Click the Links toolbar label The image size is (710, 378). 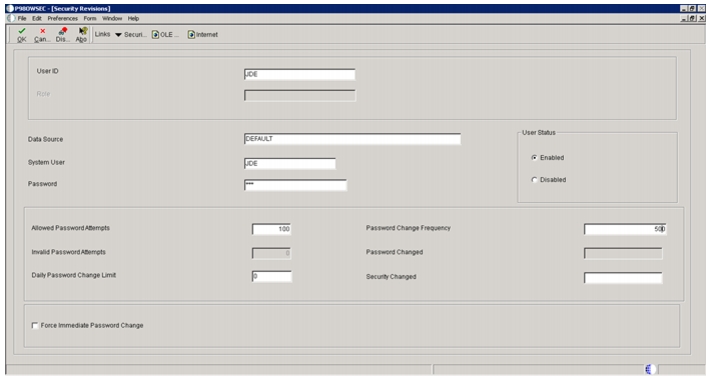pyautogui.click(x=102, y=34)
